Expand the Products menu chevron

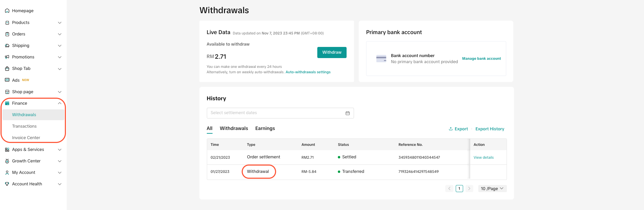tap(60, 23)
